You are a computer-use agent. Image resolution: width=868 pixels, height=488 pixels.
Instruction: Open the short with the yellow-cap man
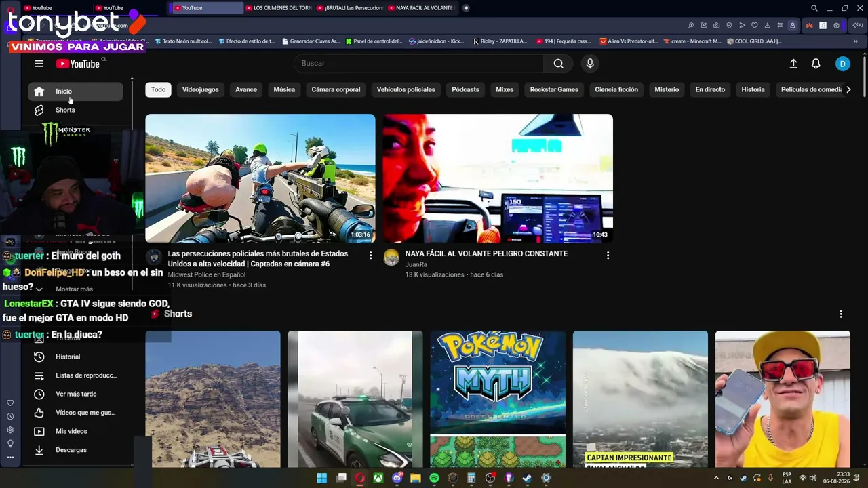[783, 399]
